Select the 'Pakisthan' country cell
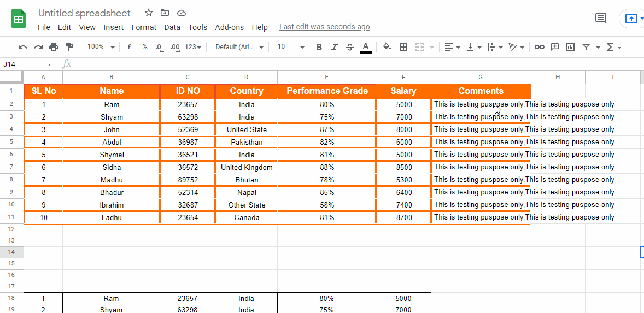The width and height of the screenshot is (644, 313). pos(247,143)
